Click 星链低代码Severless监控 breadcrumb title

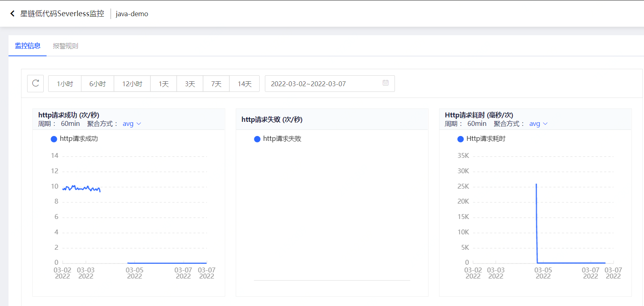pos(62,14)
